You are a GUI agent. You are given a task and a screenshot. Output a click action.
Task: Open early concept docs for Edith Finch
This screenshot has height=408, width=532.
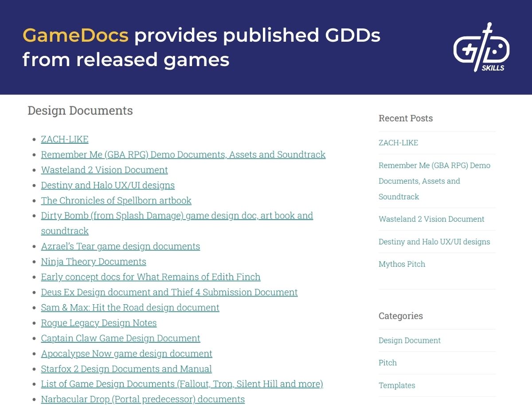coord(150,277)
